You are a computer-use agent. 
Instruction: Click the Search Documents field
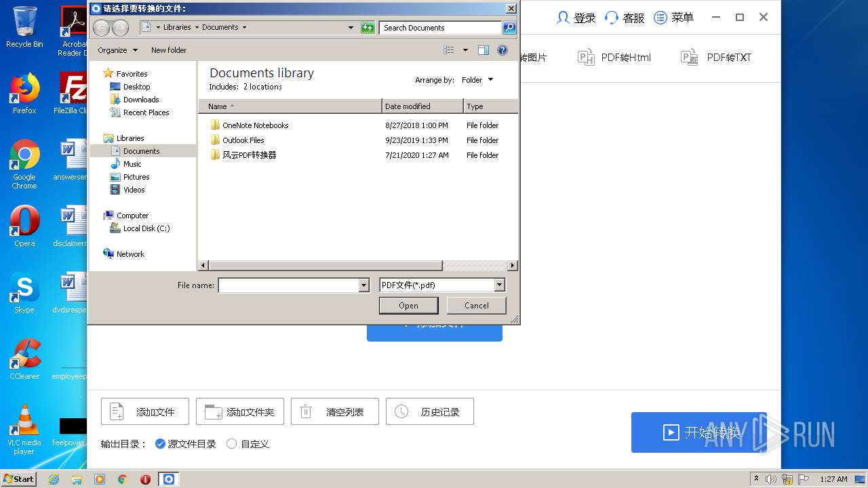440,28
